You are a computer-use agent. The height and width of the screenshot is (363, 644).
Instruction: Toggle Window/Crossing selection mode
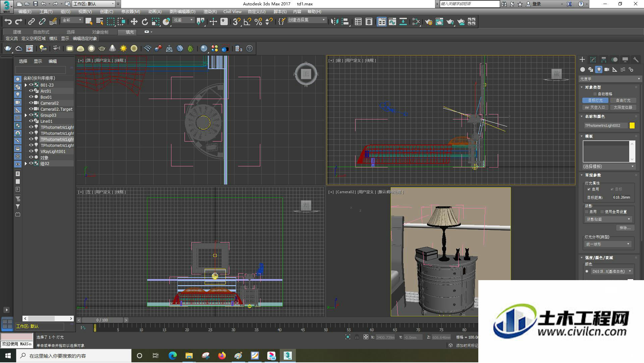pos(121,22)
